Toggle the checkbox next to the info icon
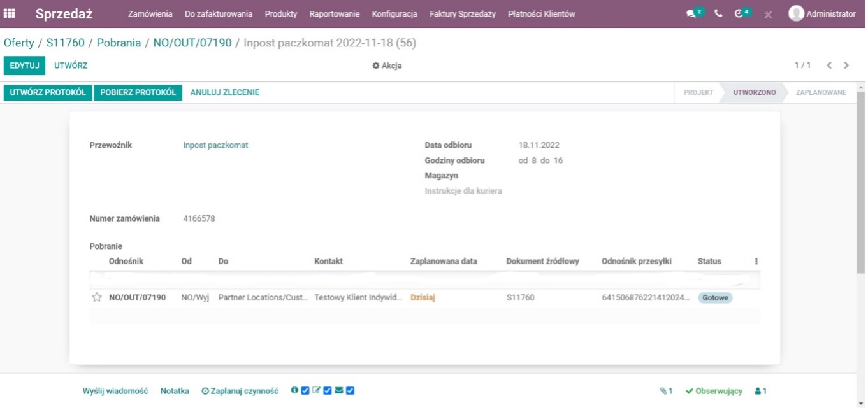 point(305,390)
